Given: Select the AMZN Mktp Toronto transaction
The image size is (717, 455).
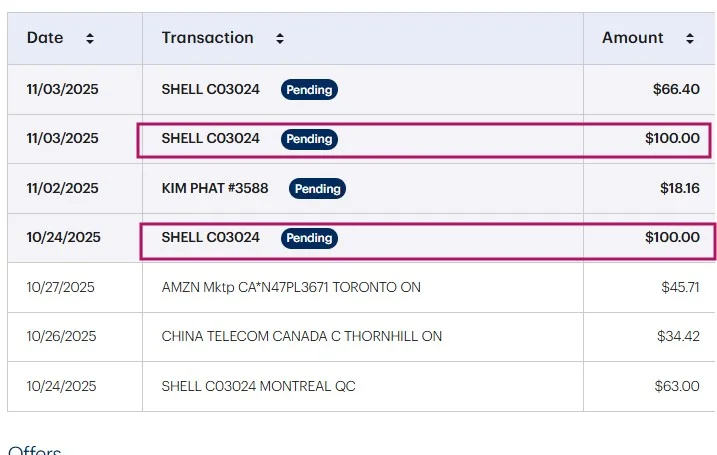Looking at the screenshot, I should [x=291, y=287].
